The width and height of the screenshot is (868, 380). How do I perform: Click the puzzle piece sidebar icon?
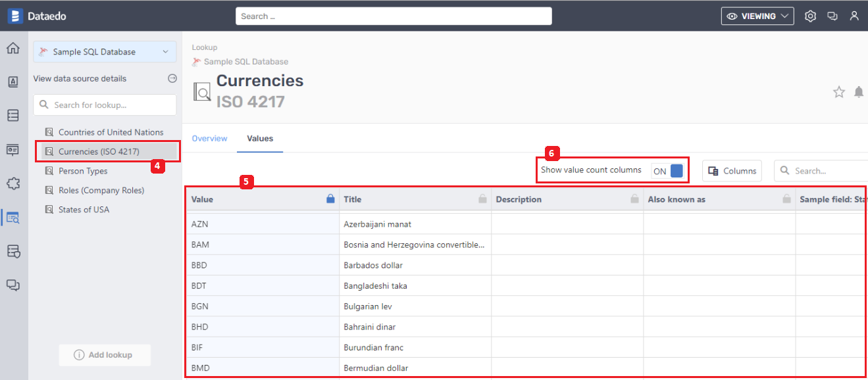13,183
